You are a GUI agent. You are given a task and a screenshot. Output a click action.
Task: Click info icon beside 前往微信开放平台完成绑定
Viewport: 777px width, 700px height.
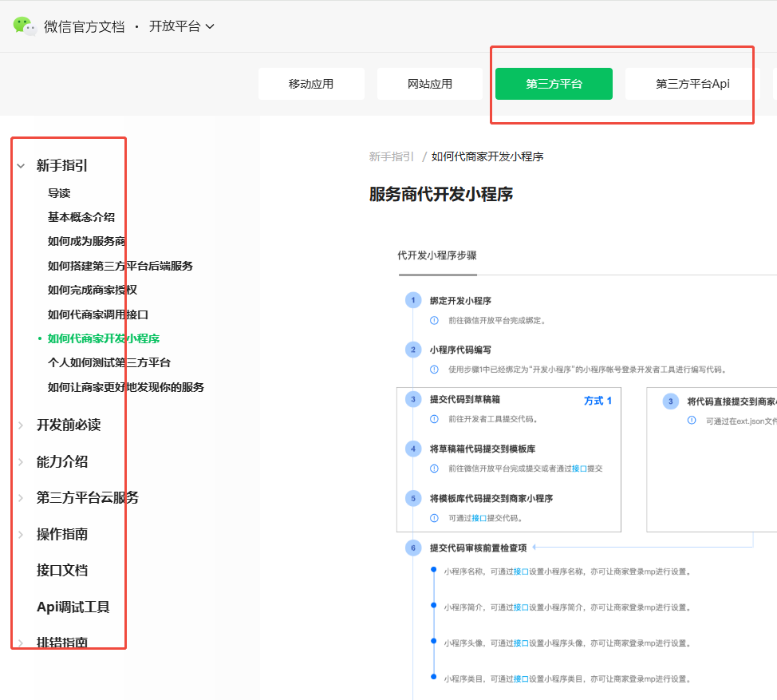point(434,320)
